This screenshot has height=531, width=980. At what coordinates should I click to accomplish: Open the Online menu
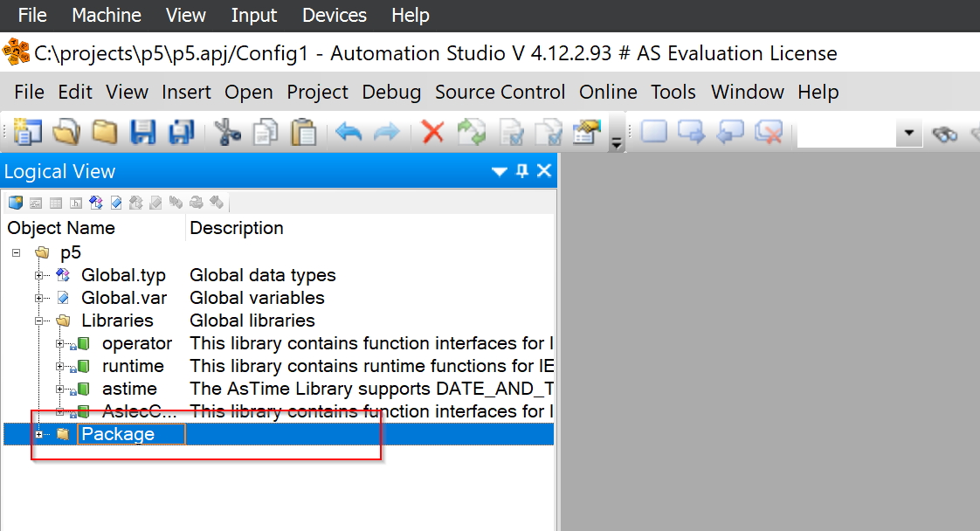click(608, 92)
